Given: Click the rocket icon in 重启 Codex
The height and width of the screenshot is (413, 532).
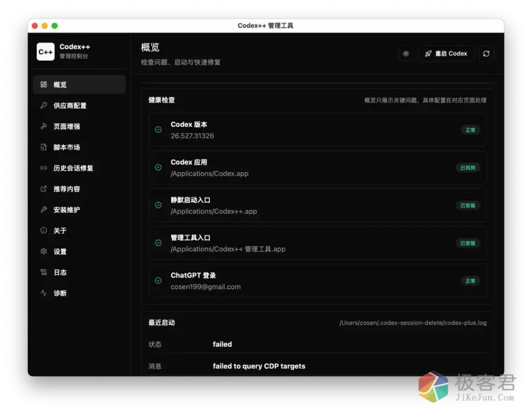Looking at the screenshot, I should [428, 54].
